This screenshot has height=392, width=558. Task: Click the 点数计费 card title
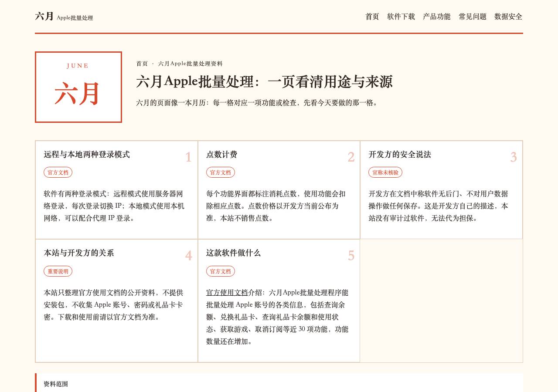[222, 155]
